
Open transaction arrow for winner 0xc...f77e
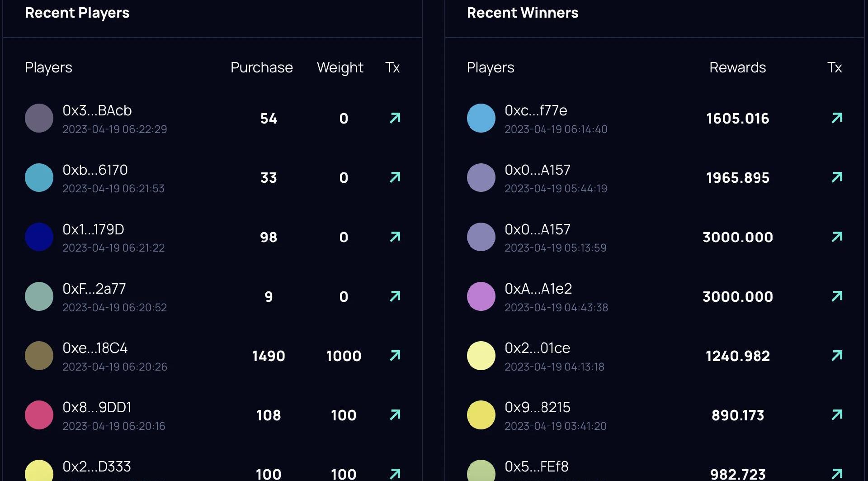837,118
